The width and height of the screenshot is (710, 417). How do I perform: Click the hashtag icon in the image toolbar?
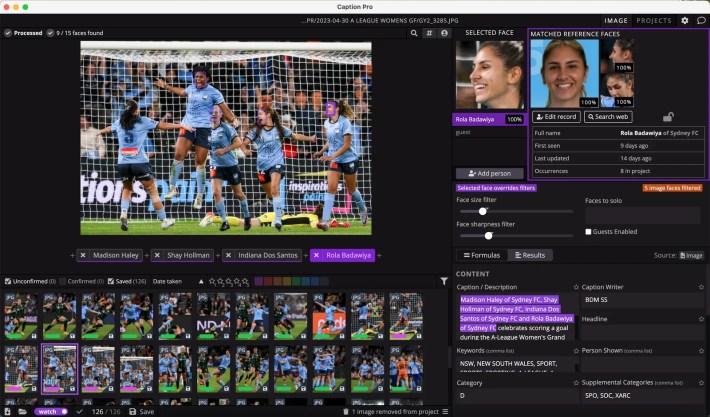click(429, 33)
